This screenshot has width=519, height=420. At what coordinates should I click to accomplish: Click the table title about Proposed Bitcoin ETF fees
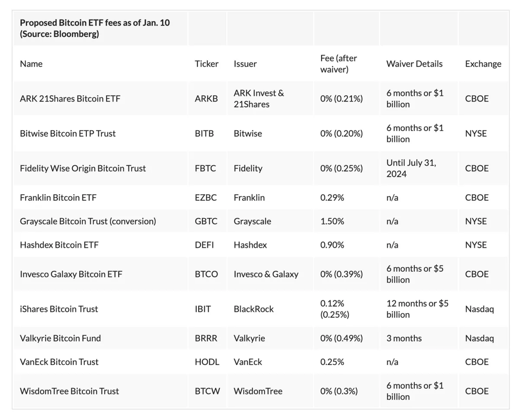(x=95, y=29)
